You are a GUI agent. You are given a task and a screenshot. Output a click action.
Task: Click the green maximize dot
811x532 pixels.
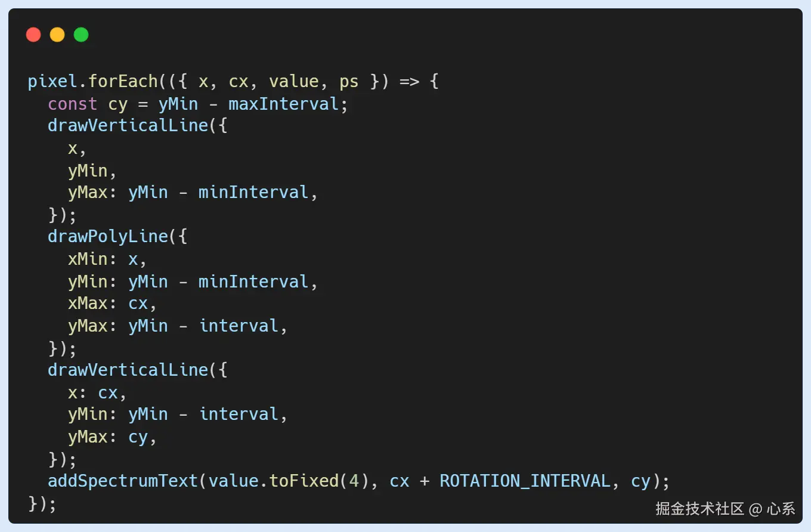(x=81, y=35)
